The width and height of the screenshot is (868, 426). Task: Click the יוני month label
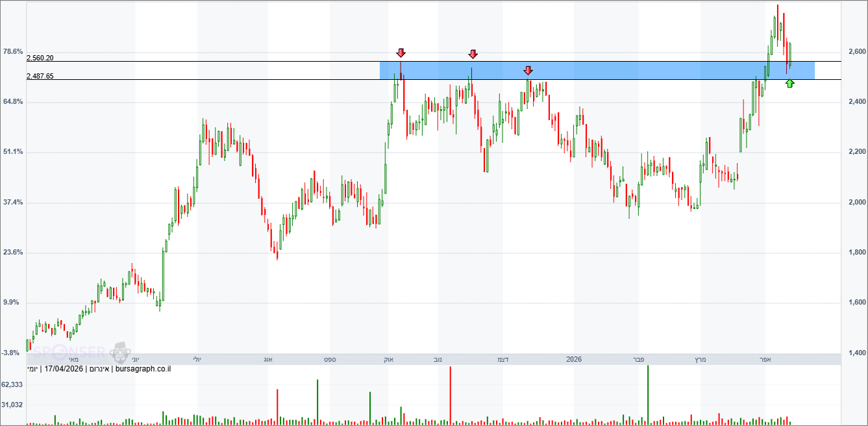click(x=134, y=359)
